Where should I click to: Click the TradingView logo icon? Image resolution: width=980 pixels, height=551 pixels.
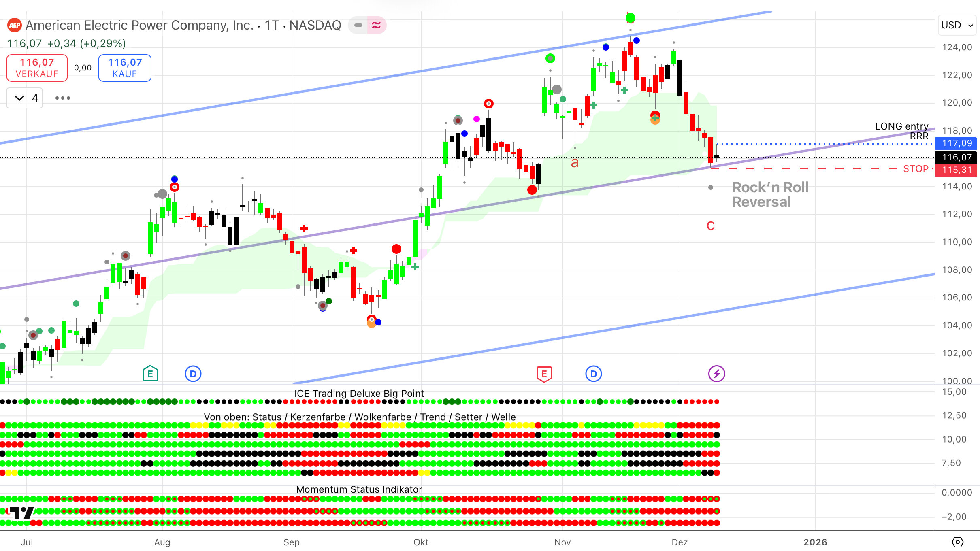coord(21,513)
